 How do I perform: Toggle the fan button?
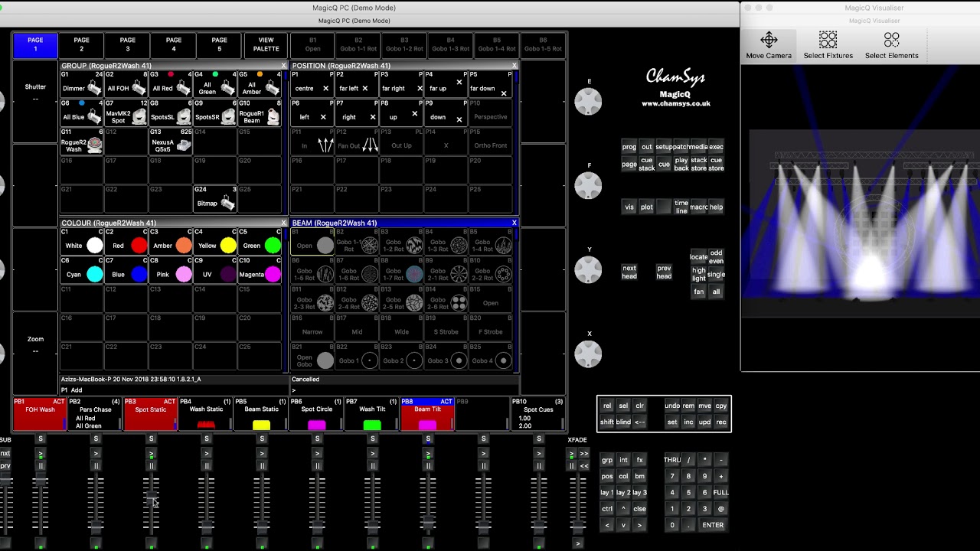tap(699, 292)
